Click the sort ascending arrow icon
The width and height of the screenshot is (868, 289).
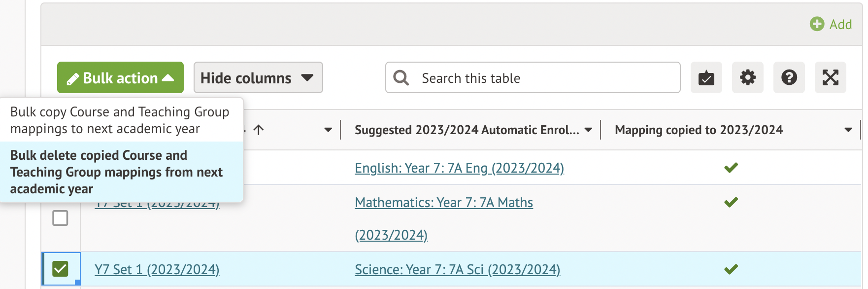259,130
